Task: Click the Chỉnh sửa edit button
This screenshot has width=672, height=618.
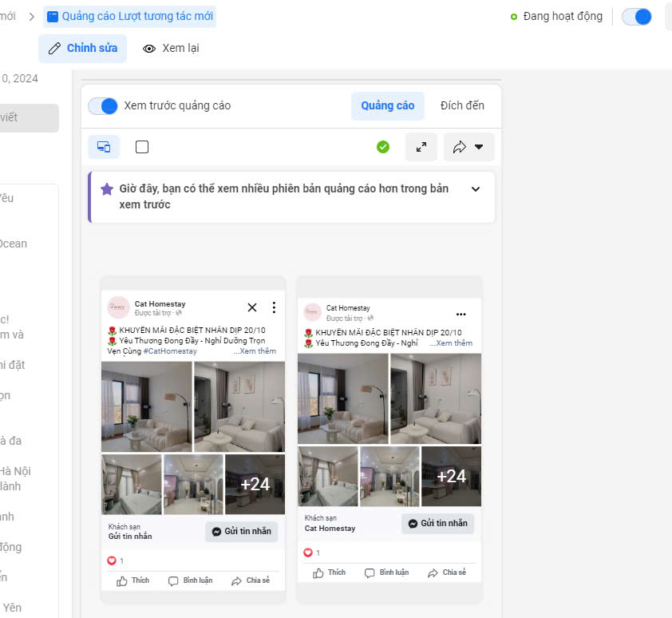Action: [82, 49]
